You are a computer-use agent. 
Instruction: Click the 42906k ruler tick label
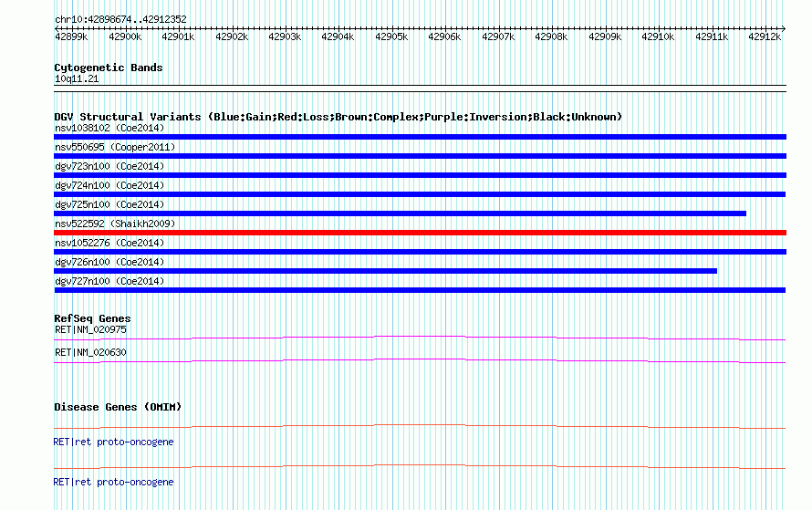coord(443,36)
